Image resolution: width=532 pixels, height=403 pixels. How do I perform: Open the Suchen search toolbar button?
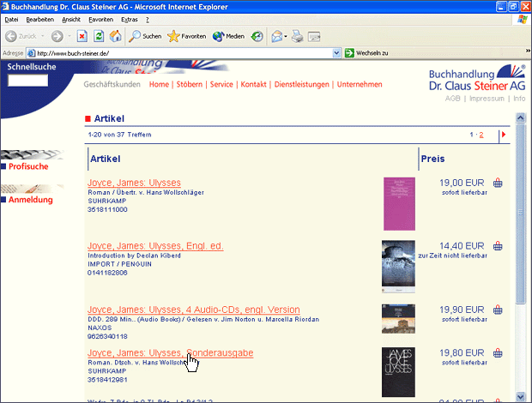(x=145, y=36)
